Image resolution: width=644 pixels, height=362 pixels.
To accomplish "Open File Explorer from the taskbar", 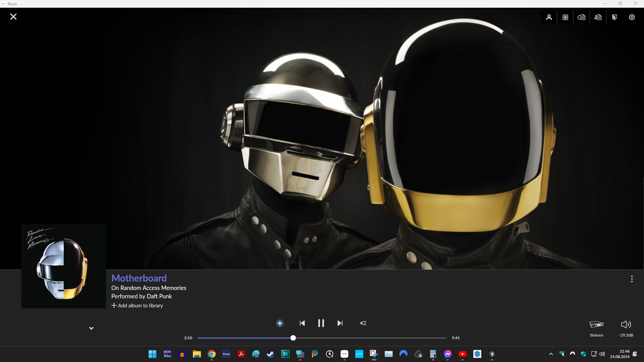I will click(x=197, y=354).
